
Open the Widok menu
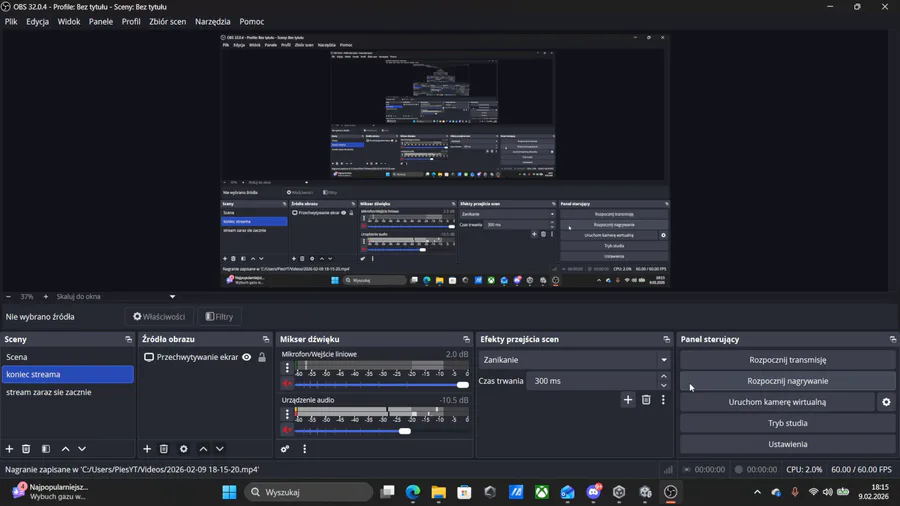tap(69, 21)
